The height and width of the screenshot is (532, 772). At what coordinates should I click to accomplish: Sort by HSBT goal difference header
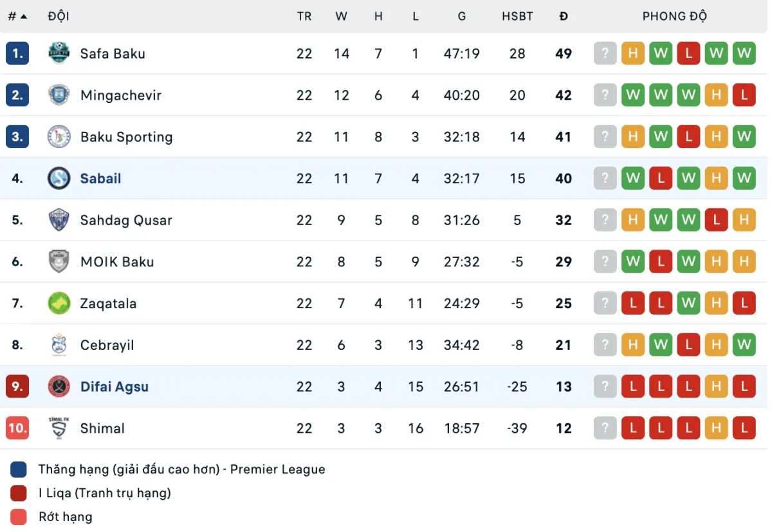[517, 16]
